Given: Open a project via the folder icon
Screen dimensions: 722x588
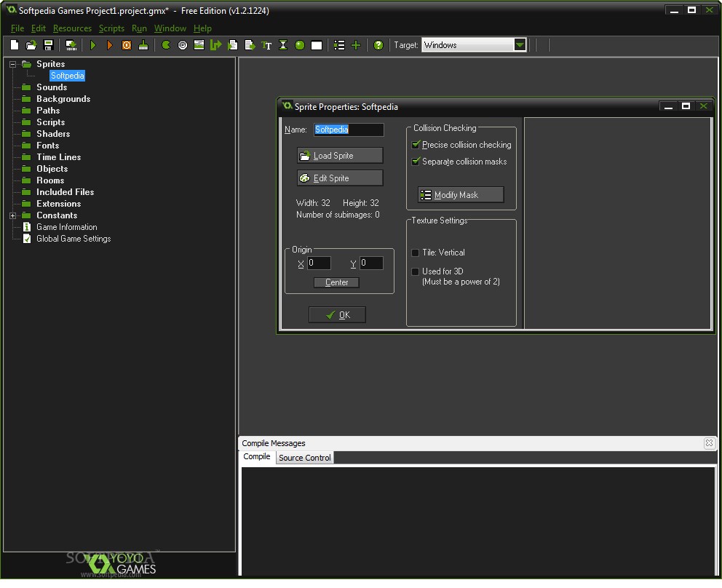Looking at the screenshot, I should point(31,45).
